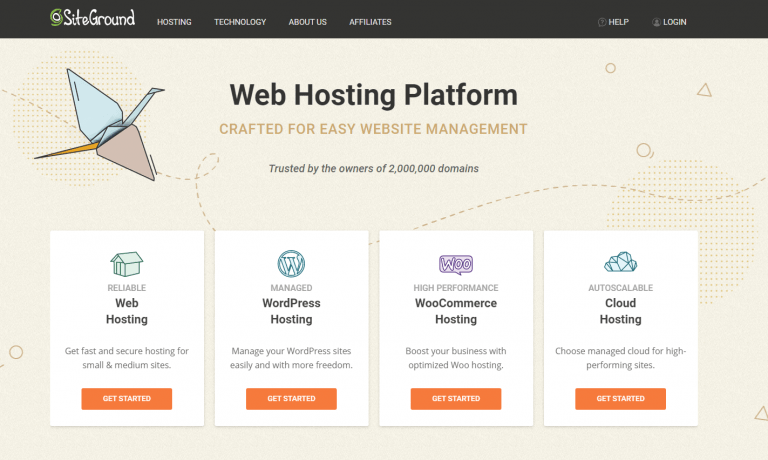Get started with Cloud Hosting

pos(621,399)
